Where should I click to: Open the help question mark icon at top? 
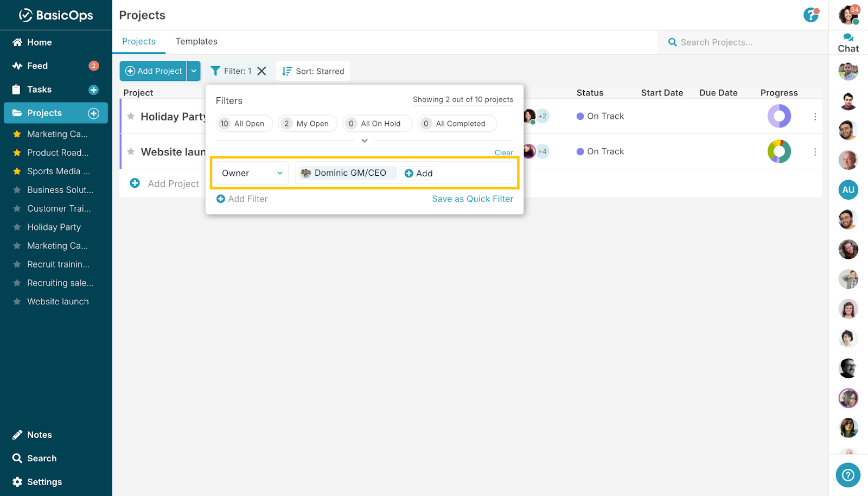pyautogui.click(x=810, y=15)
